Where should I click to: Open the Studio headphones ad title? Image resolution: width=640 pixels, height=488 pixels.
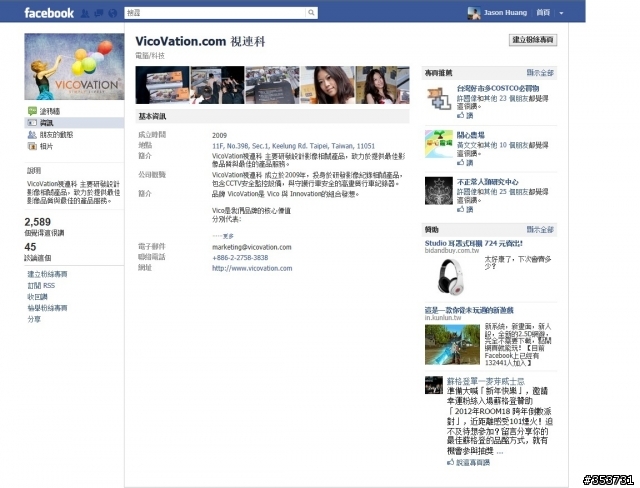(473, 243)
